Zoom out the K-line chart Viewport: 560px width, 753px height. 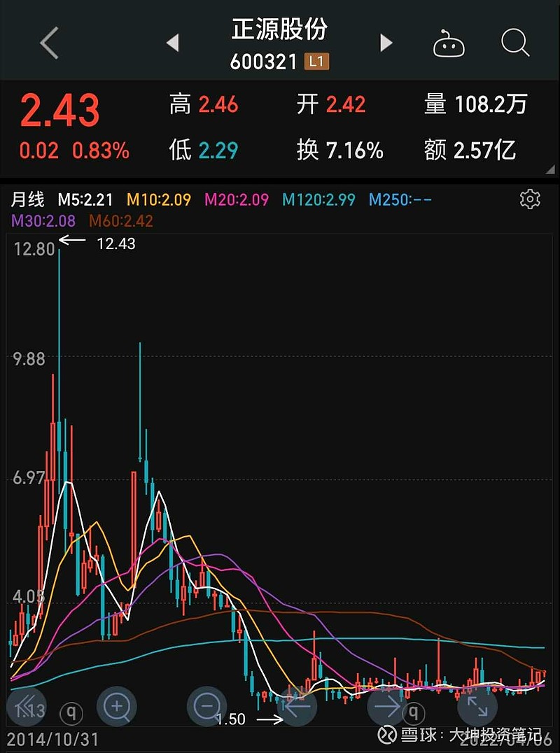pyautogui.click(x=207, y=706)
